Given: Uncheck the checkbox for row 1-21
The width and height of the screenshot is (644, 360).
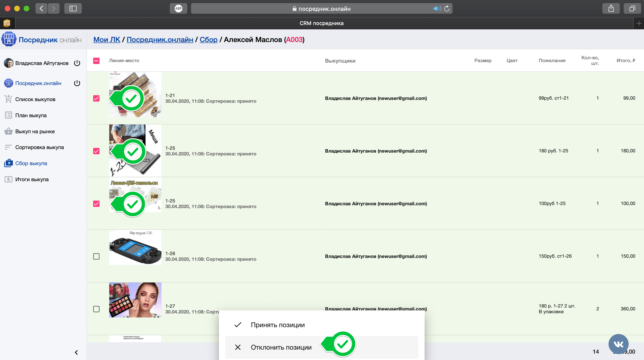Looking at the screenshot, I should [x=96, y=98].
